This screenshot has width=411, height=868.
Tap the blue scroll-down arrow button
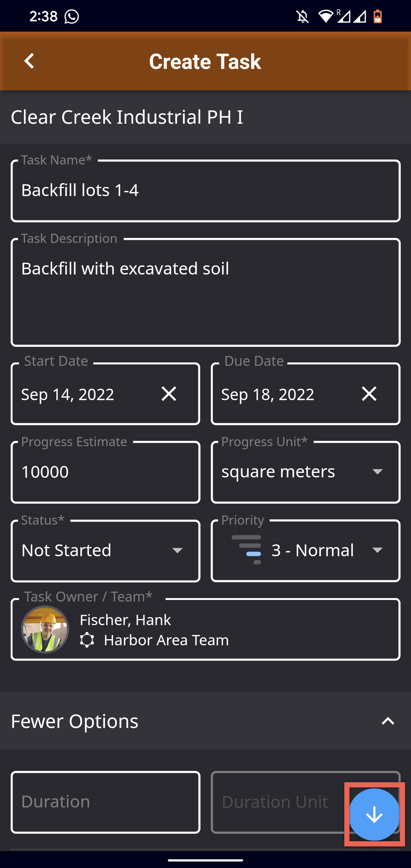coord(374,815)
